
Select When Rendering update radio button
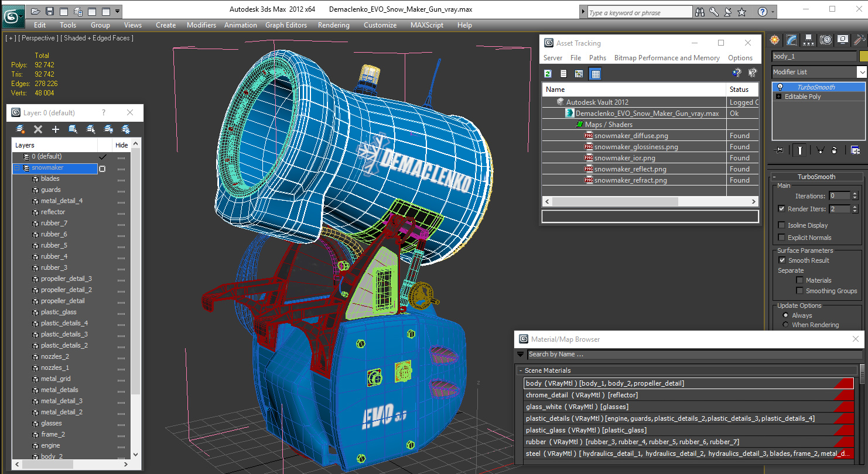(x=785, y=325)
